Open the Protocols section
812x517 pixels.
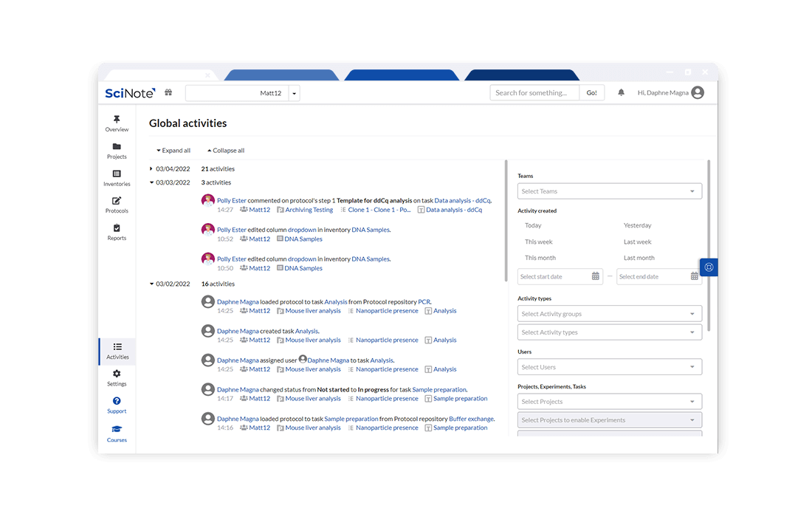[117, 205]
